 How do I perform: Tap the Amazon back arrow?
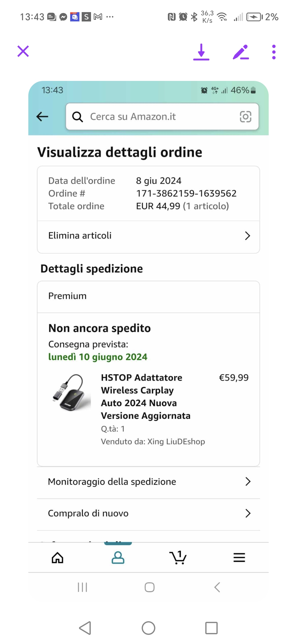[42, 116]
